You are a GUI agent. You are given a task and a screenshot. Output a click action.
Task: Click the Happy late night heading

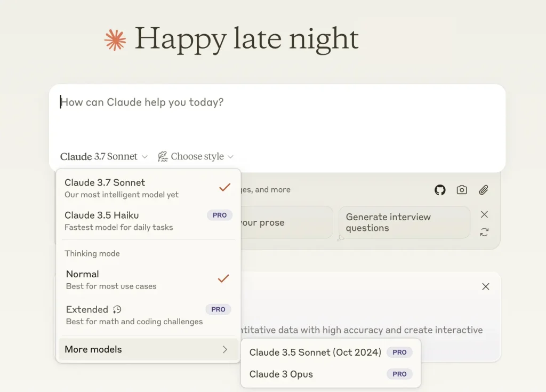[x=246, y=39]
